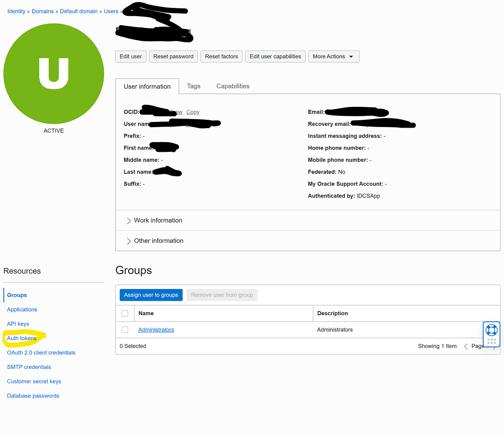The height and width of the screenshot is (435, 504).
Task: Go to Default domain breadcrumb
Action: [79, 11]
